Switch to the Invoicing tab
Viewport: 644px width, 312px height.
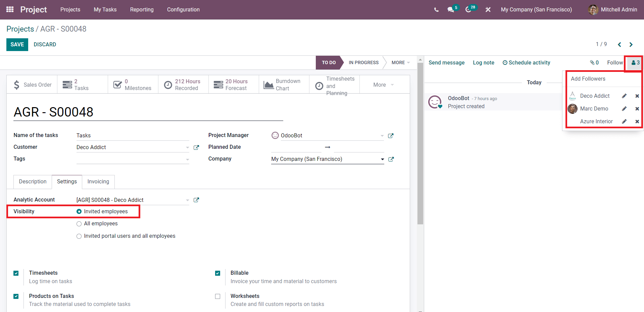(98, 182)
